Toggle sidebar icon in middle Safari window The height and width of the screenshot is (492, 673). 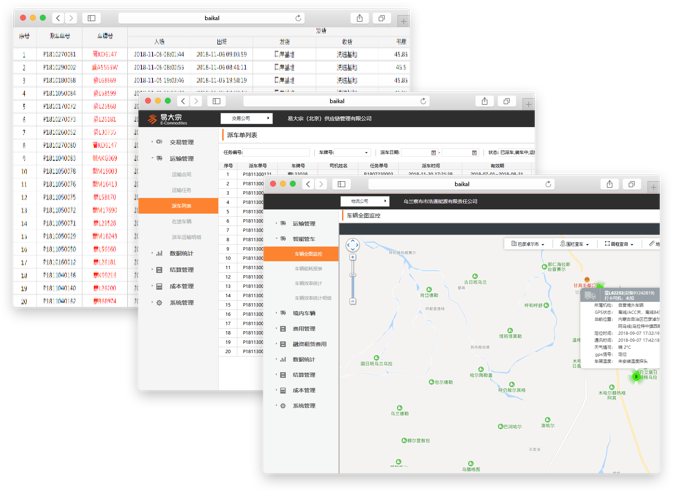pyautogui.click(x=219, y=101)
